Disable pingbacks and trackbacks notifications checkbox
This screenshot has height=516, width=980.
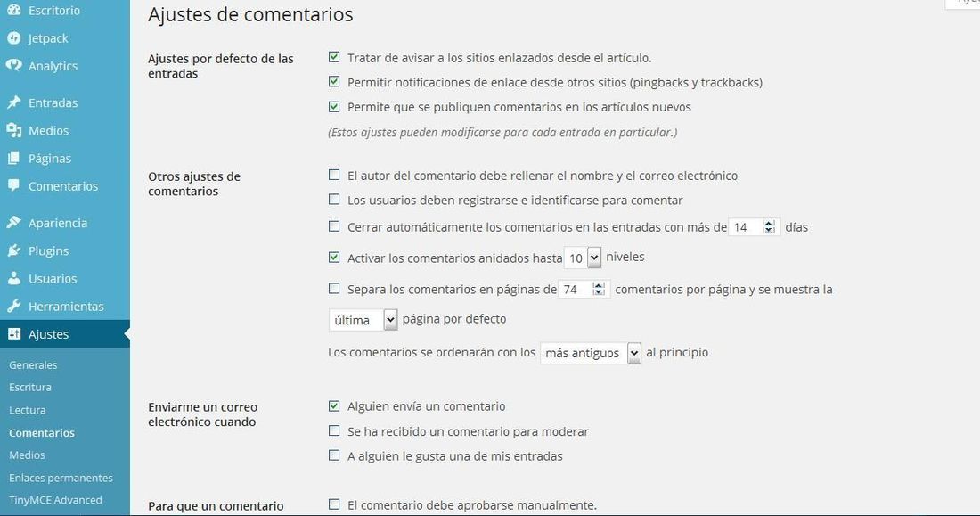pos(334,82)
